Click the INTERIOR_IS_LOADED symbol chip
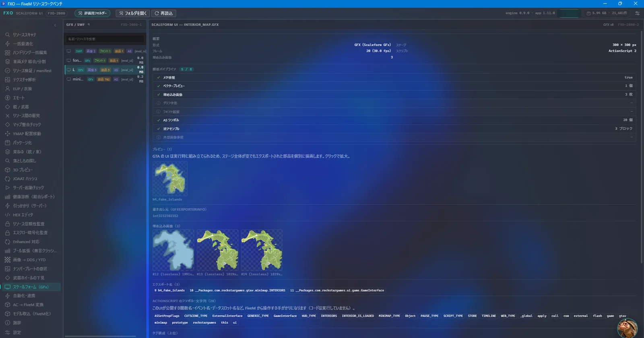The image size is (644, 338). point(358,316)
